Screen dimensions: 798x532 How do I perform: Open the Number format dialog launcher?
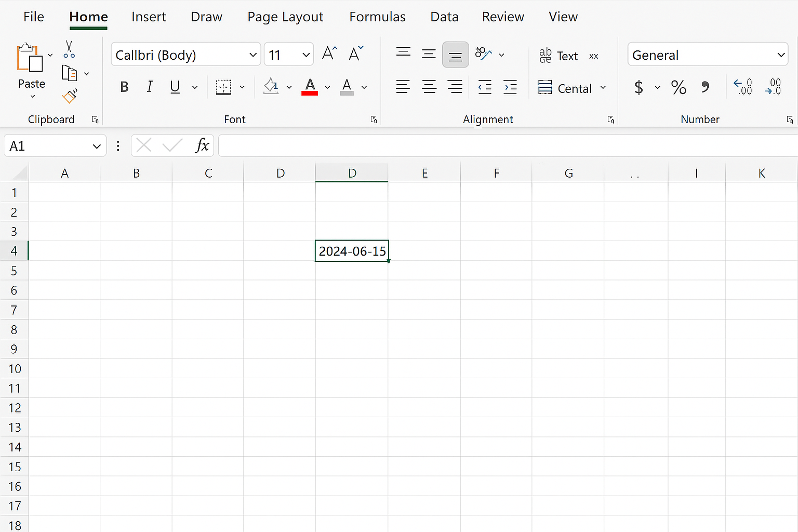[x=790, y=119]
